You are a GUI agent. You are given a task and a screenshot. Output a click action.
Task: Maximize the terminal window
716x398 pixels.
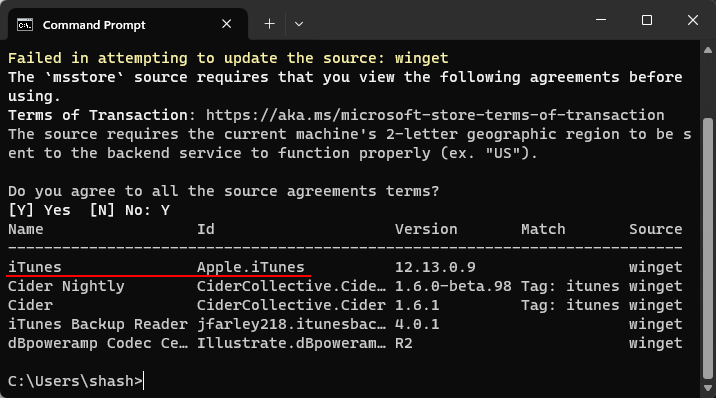click(647, 20)
